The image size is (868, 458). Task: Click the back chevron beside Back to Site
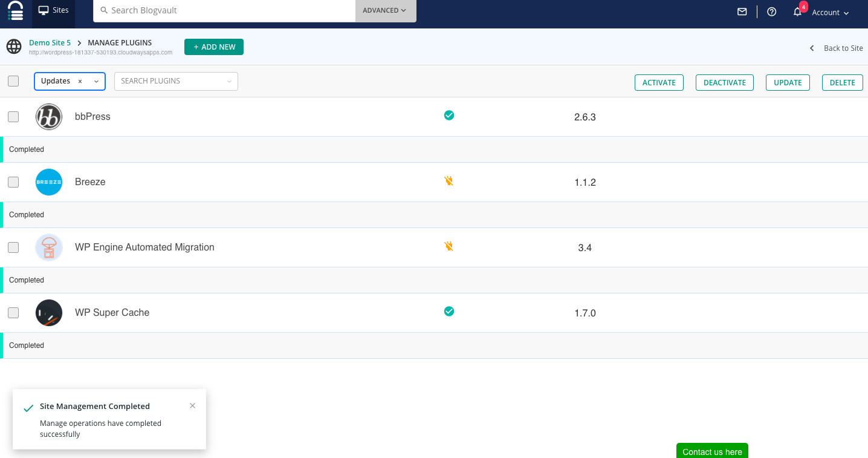point(812,48)
